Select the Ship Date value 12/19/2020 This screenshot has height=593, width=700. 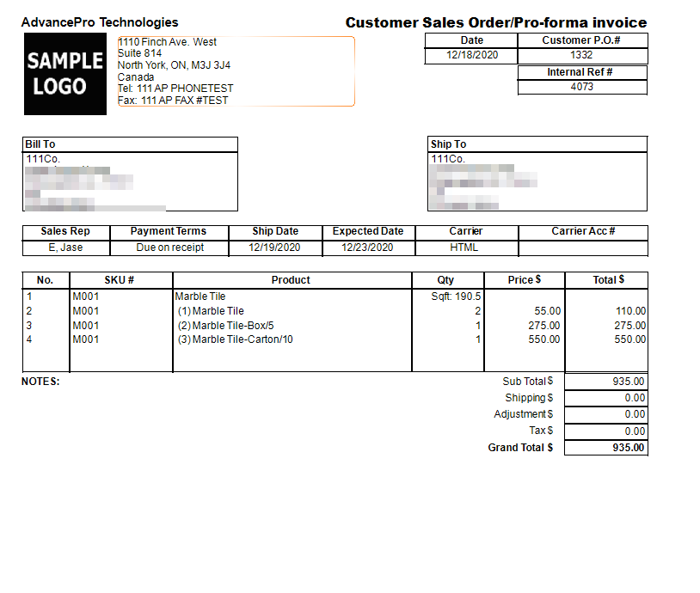275,248
